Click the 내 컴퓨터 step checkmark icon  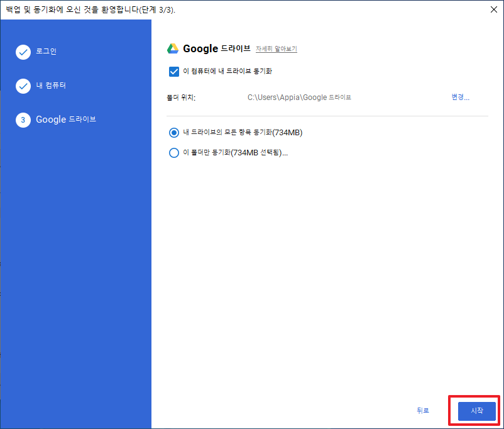pos(23,86)
